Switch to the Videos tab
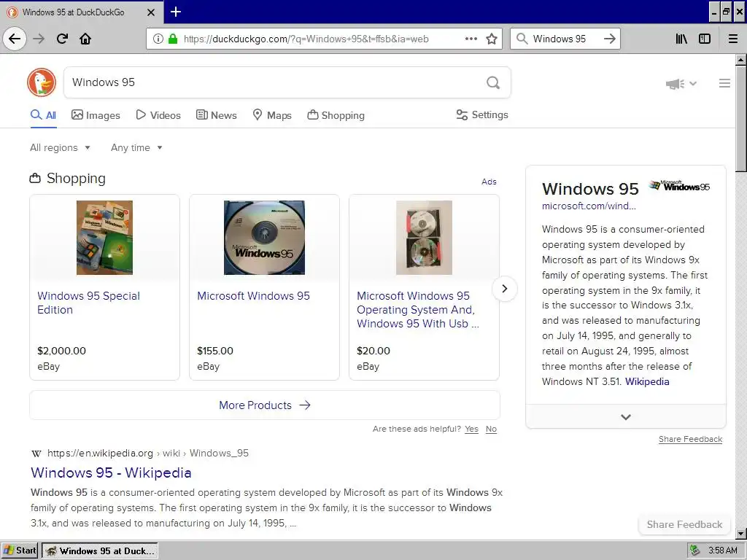Image resolution: width=747 pixels, height=560 pixels. pos(158,115)
